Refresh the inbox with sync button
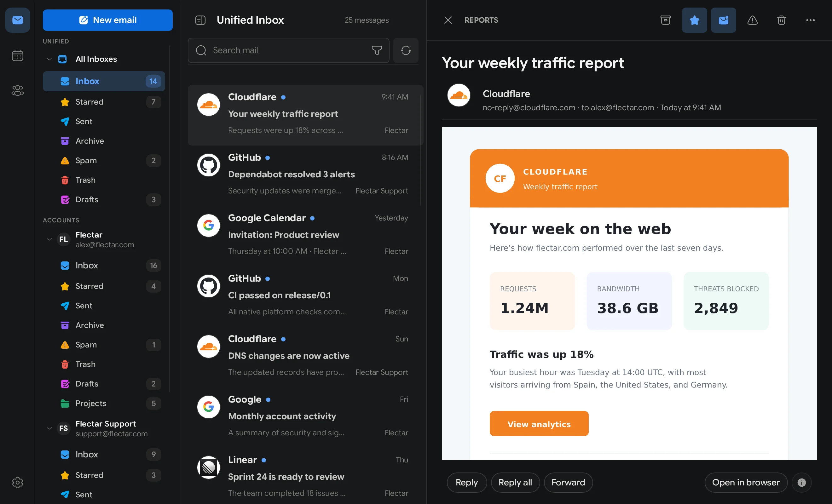The width and height of the screenshot is (832, 504). pos(406,50)
